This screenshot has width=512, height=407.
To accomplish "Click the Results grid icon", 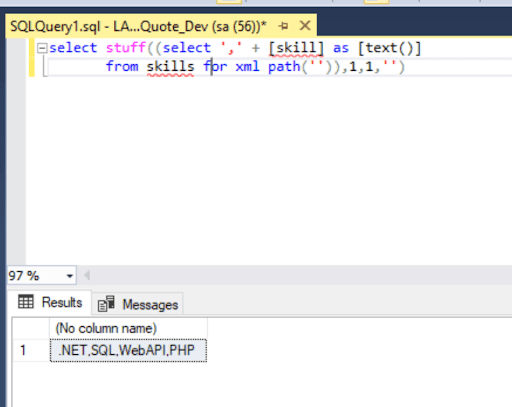I will (x=26, y=302).
